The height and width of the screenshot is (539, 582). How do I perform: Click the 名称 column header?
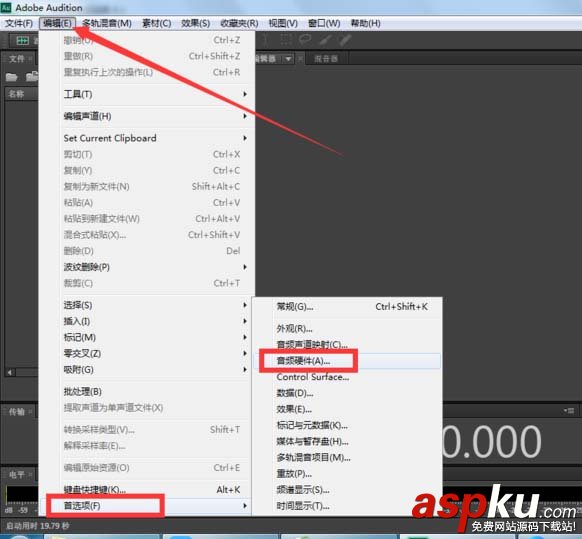point(21,94)
